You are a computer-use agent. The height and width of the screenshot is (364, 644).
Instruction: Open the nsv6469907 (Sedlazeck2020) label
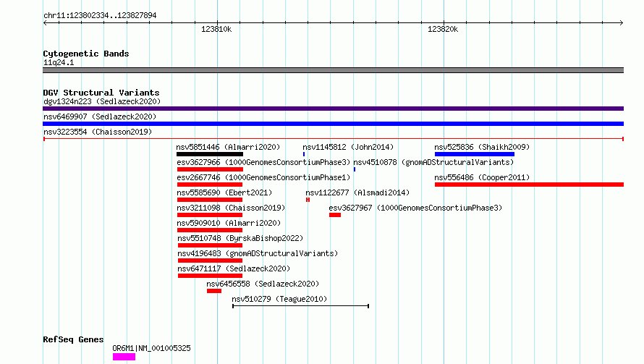100,117
